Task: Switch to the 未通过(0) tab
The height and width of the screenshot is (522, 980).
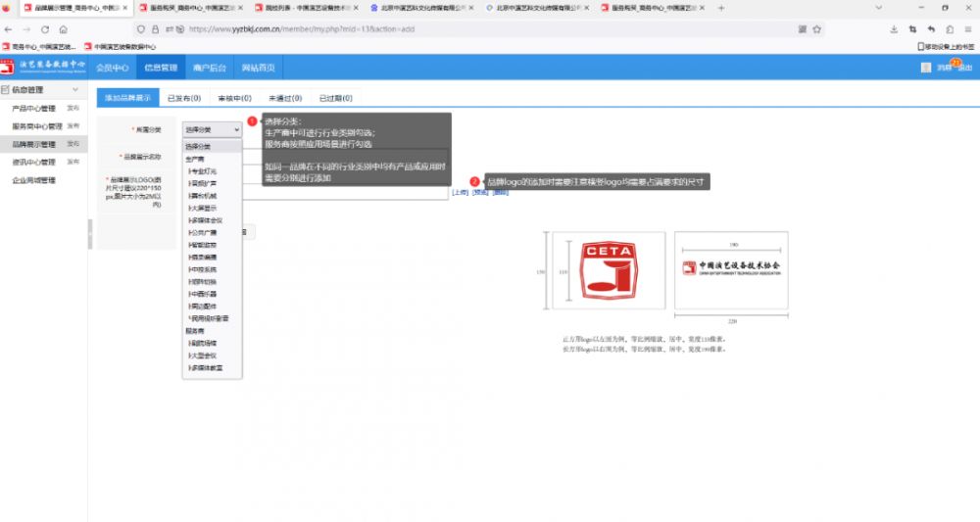Action: coord(283,98)
